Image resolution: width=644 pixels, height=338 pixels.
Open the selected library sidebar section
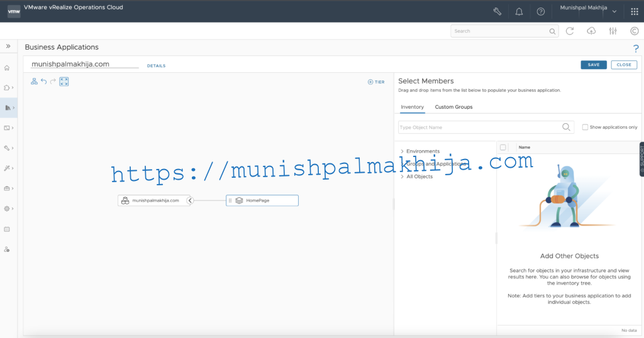(x=8, y=108)
